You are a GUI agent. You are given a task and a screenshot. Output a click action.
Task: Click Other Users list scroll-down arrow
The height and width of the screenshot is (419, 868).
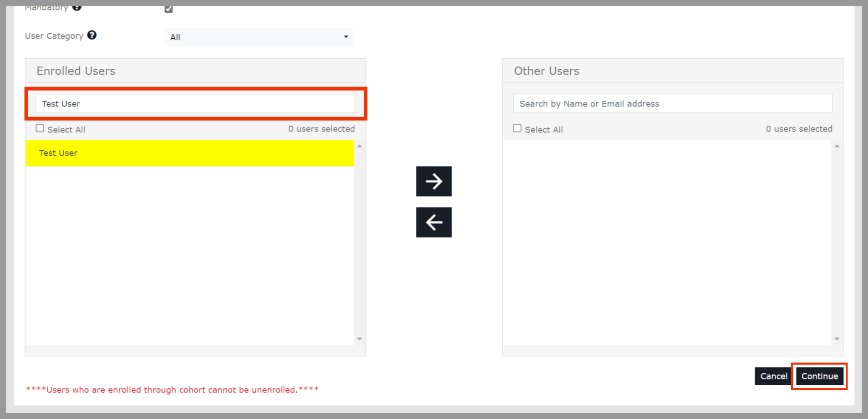[837, 339]
